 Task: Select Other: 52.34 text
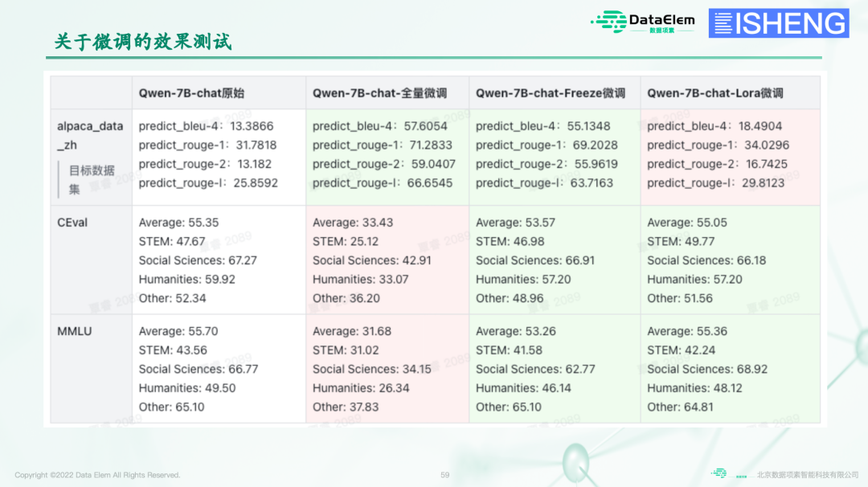point(172,298)
